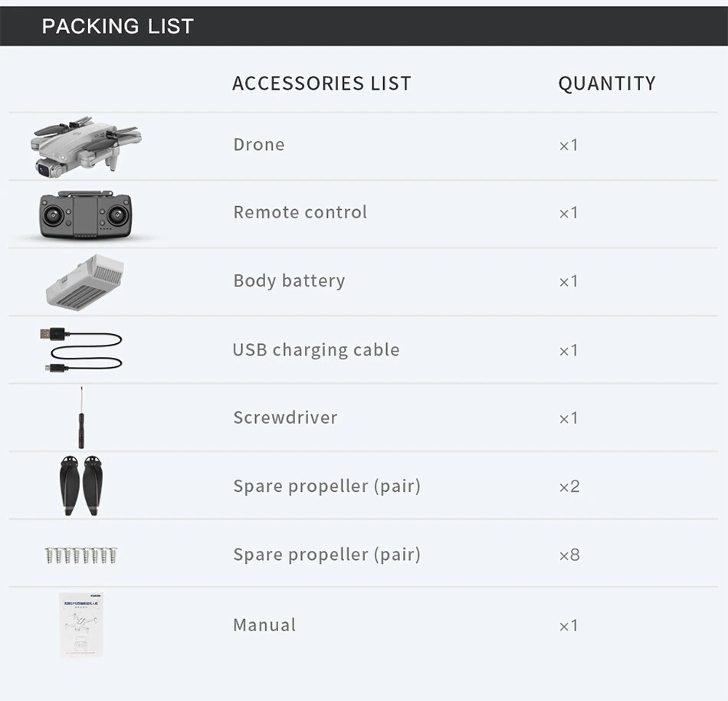728x701 pixels.
Task: Select the Drone label text
Action: [259, 144]
